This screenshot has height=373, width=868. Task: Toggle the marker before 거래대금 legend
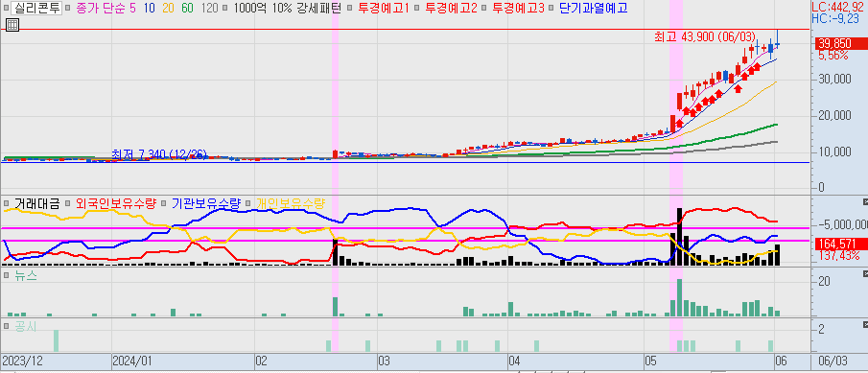coord(6,203)
